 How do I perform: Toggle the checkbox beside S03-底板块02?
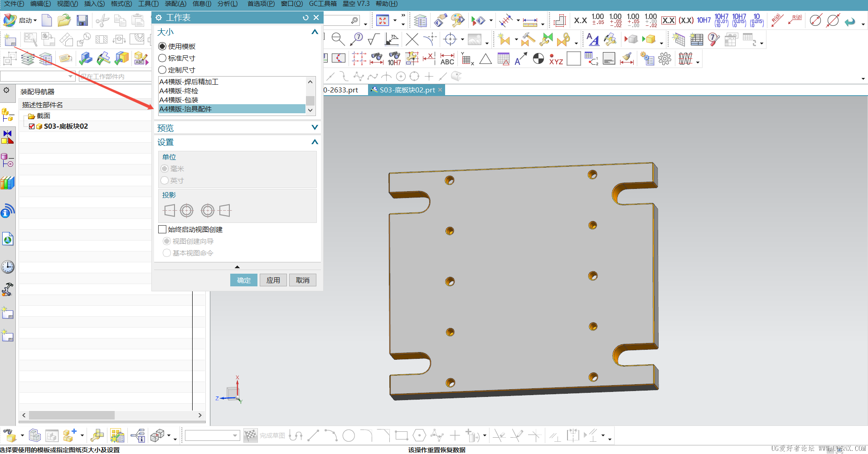pos(32,126)
